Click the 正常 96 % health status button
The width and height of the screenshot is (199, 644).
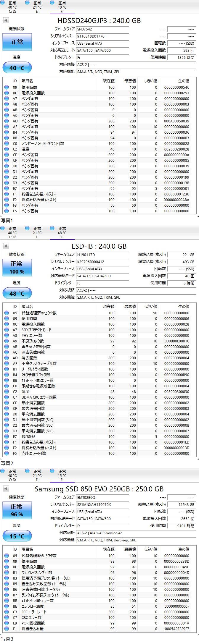tap(17, 510)
